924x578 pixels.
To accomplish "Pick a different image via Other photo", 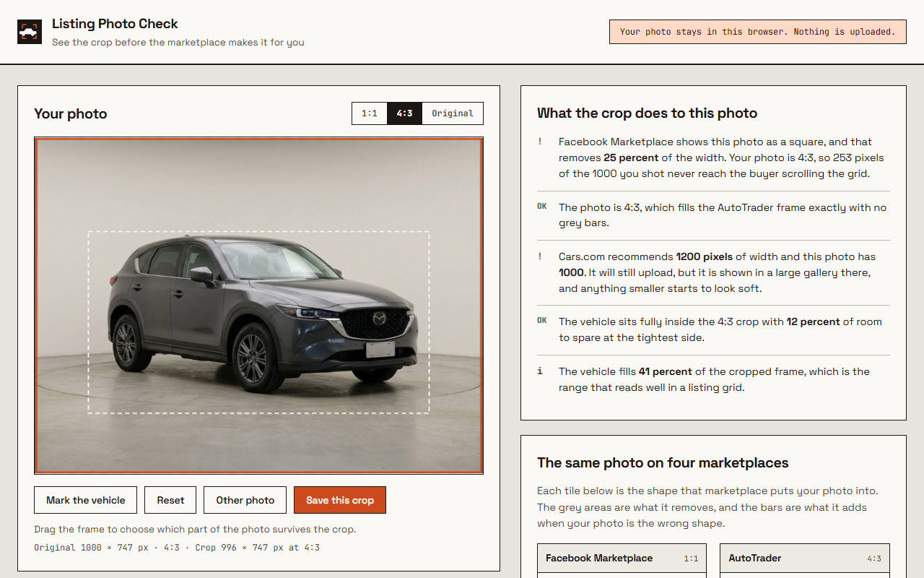I will click(x=245, y=500).
